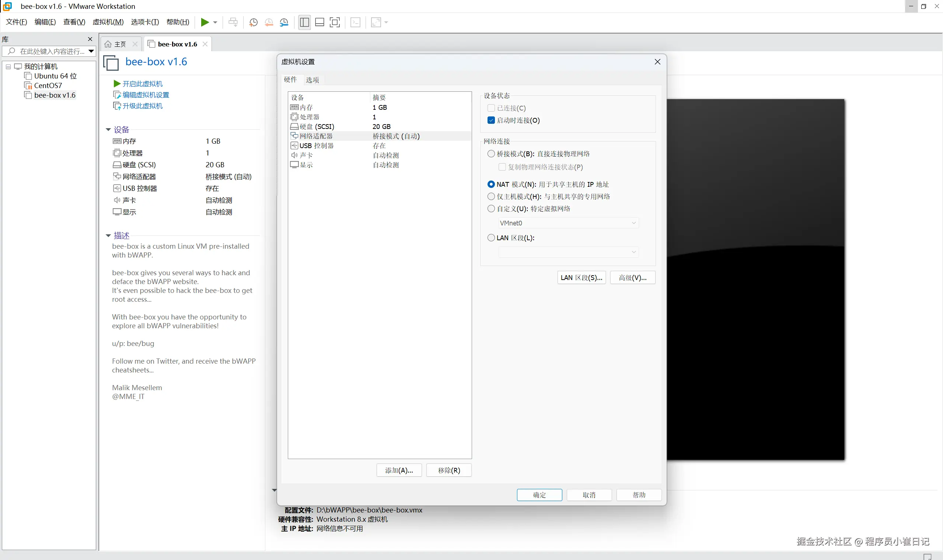Viewport: 943px width, 560px height.
Task: Collapse the 设备 section in VM summary
Action: [x=108, y=129]
